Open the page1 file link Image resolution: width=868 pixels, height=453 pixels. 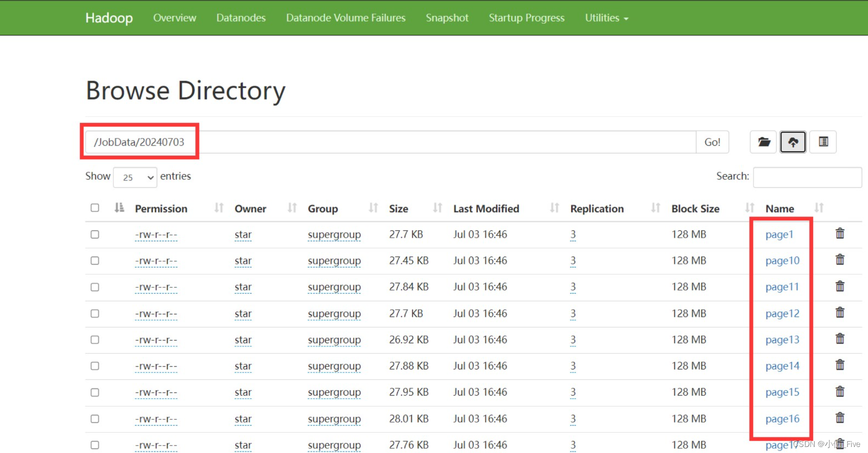[x=779, y=234]
